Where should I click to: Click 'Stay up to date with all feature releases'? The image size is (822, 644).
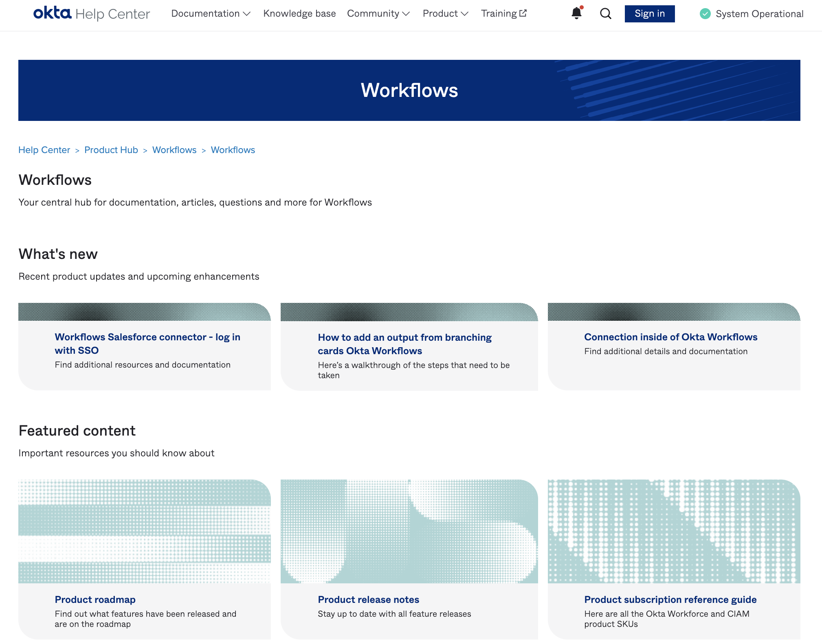394,614
